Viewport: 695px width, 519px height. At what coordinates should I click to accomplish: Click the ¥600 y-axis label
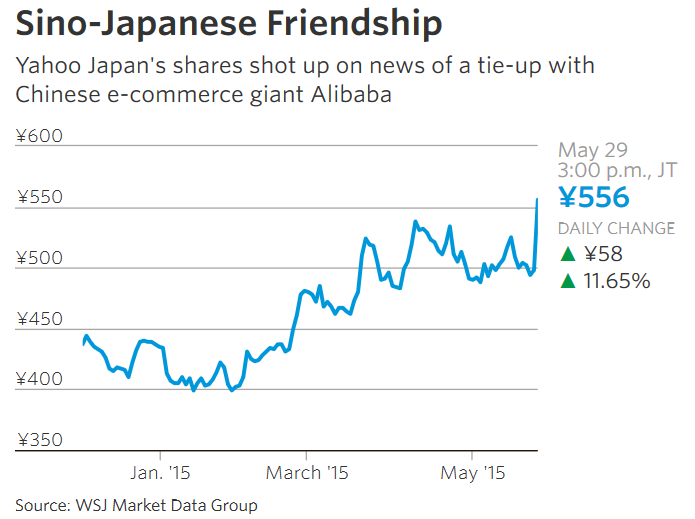point(39,136)
